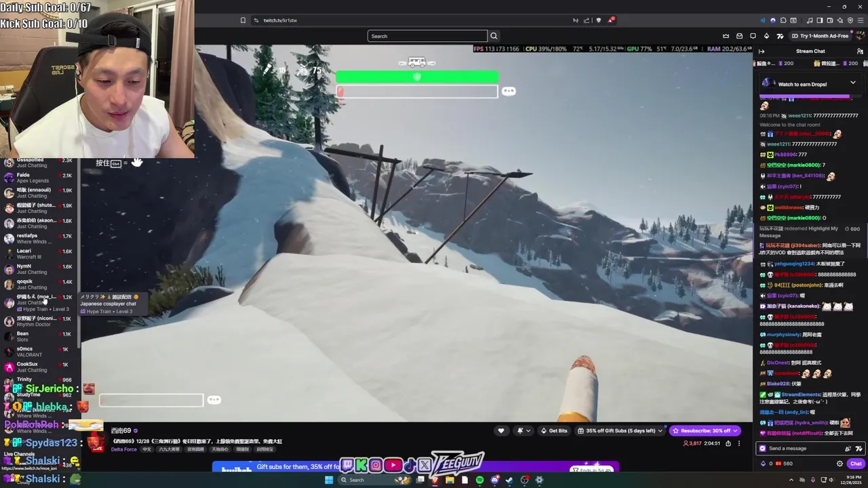Click the purple Chat send button
The image size is (868, 488).
click(x=856, y=464)
